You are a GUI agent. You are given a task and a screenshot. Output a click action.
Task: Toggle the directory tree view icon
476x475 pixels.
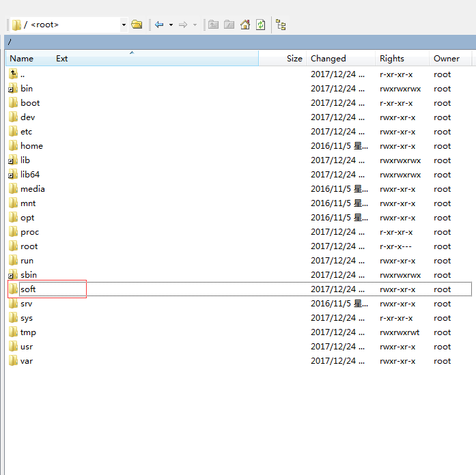tap(281, 25)
